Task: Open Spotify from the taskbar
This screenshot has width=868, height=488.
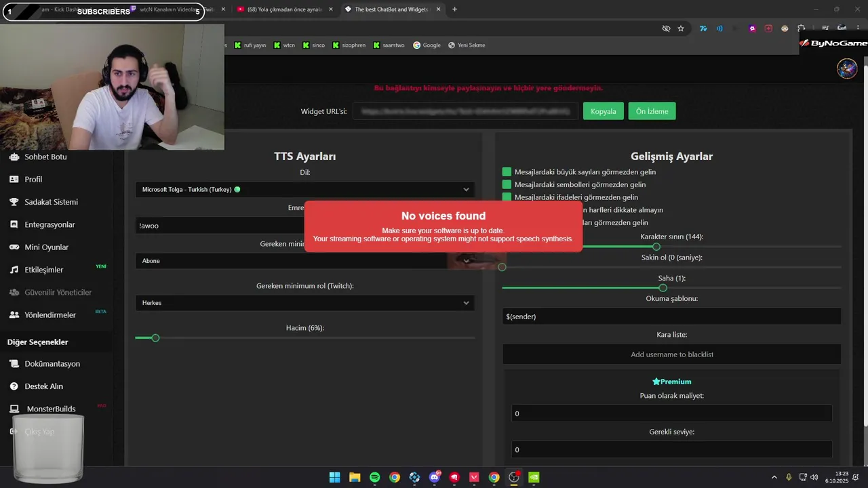Action: [374, 477]
